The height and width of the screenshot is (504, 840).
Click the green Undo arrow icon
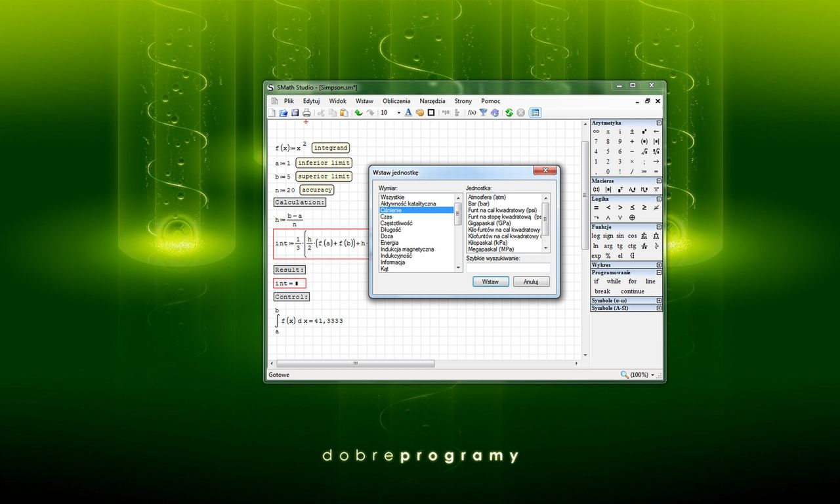359,113
